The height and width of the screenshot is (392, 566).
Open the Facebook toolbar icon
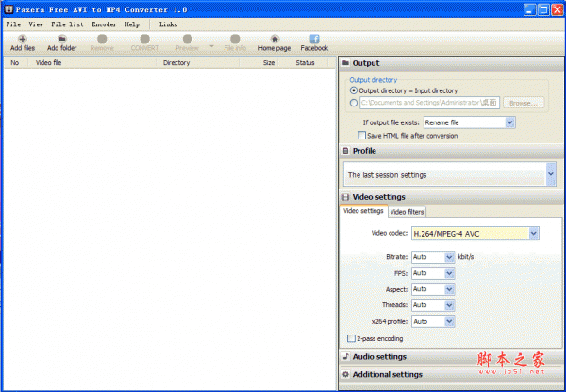(x=314, y=39)
